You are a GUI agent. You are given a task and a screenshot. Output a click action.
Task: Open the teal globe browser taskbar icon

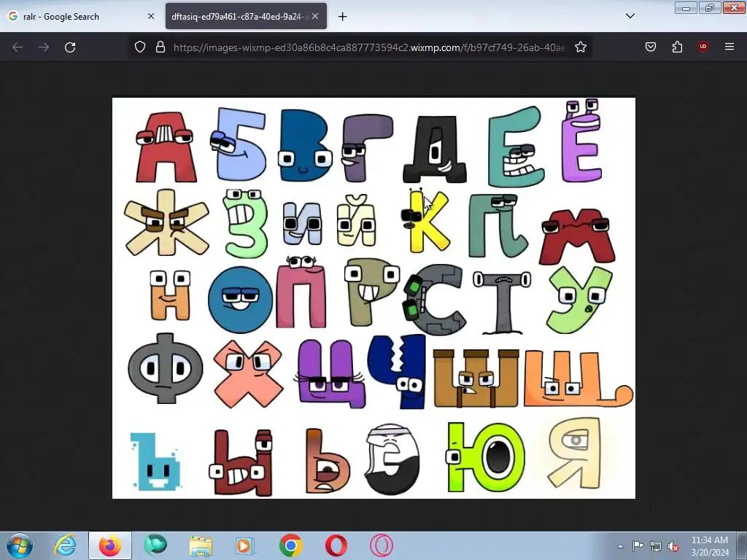pyautogui.click(x=155, y=545)
